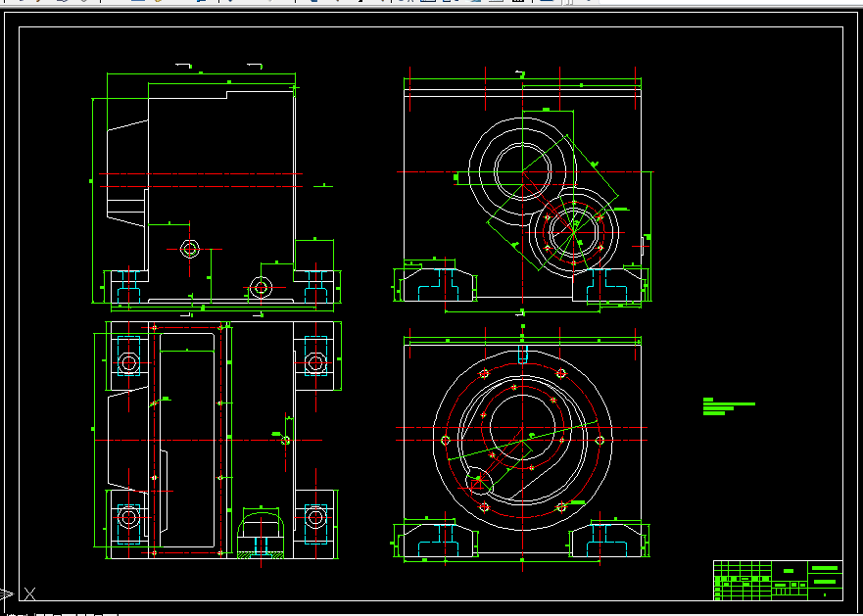863x616 pixels.
Task: Pick the large round flange with outer bolt holes
Action: (522, 440)
